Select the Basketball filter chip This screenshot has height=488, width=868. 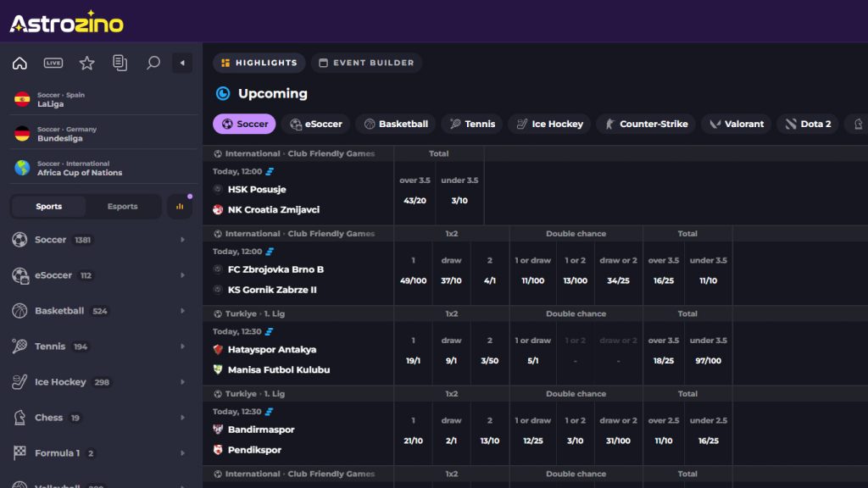pyautogui.click(x=396, y=124)
